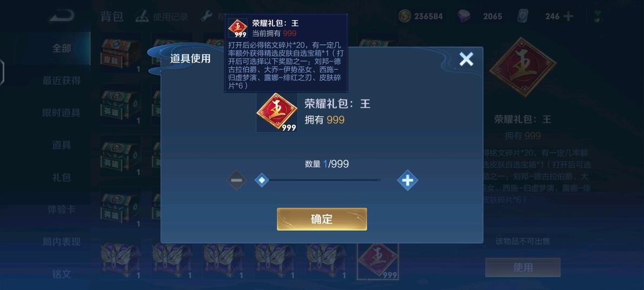The width and height of the screenshot is (644, 290).
Task: Open the 使用记录 usage history
Action: click(x=162, y=16)
